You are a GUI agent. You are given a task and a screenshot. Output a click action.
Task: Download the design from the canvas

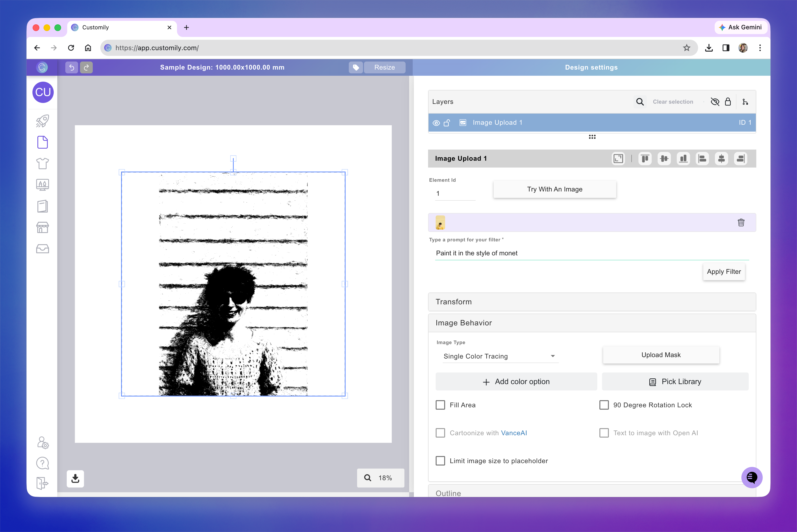(x=75, y=478)
